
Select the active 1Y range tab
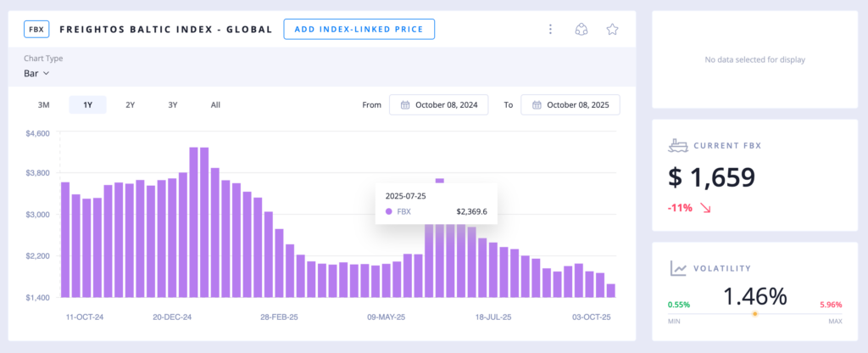pos(87,105)
